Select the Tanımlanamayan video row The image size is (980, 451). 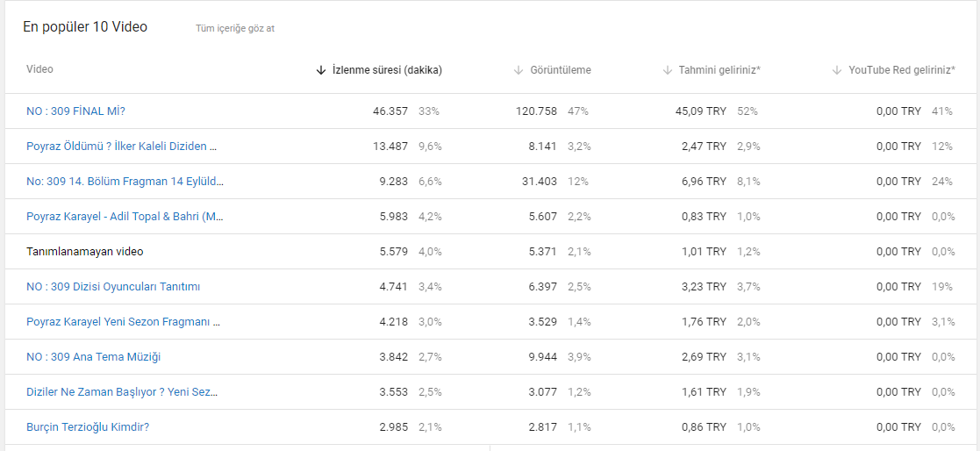(490, 252)
